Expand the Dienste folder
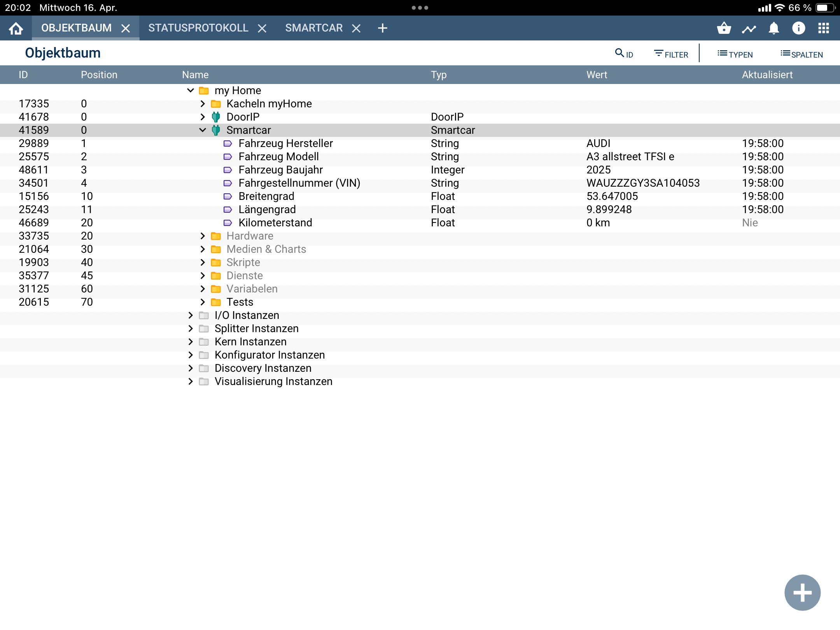 coord(203,275)
